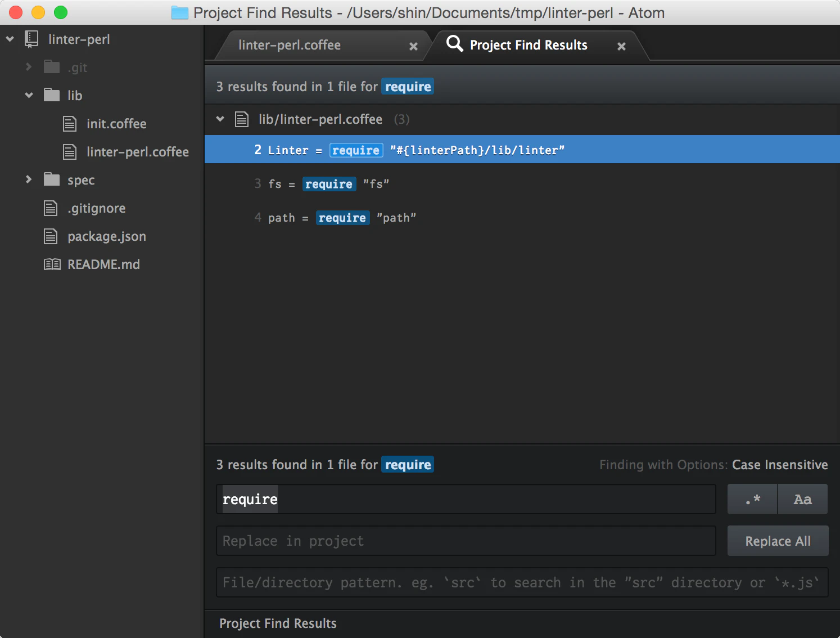Screen dimensions: 840x638
Task: Click the file icon beside lib/linter-perl.coffee result
Action: (x=242, y=119)
